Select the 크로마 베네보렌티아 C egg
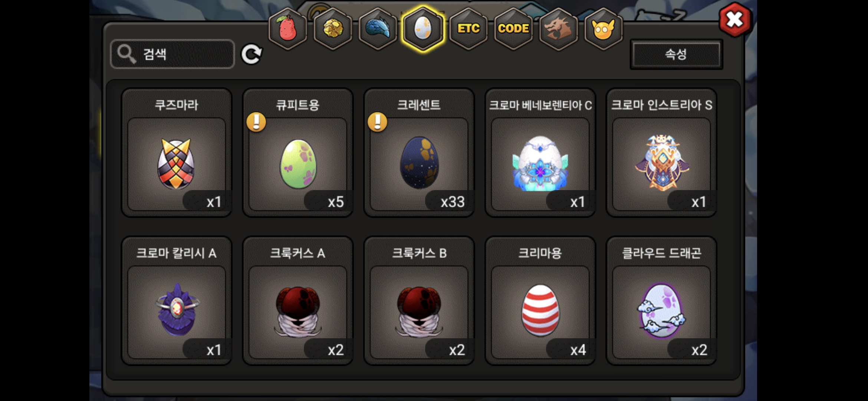This screenshot has height=401, width=868. [540, 153]
